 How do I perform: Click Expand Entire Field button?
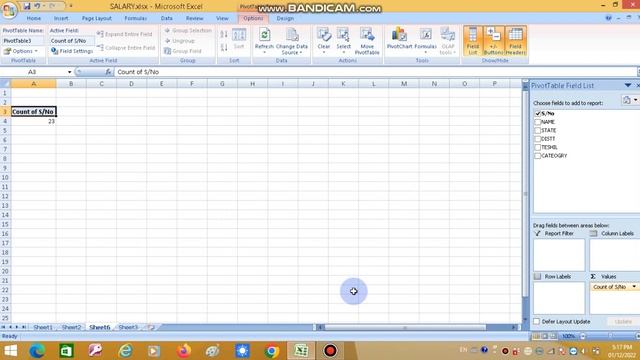point(125,34)
